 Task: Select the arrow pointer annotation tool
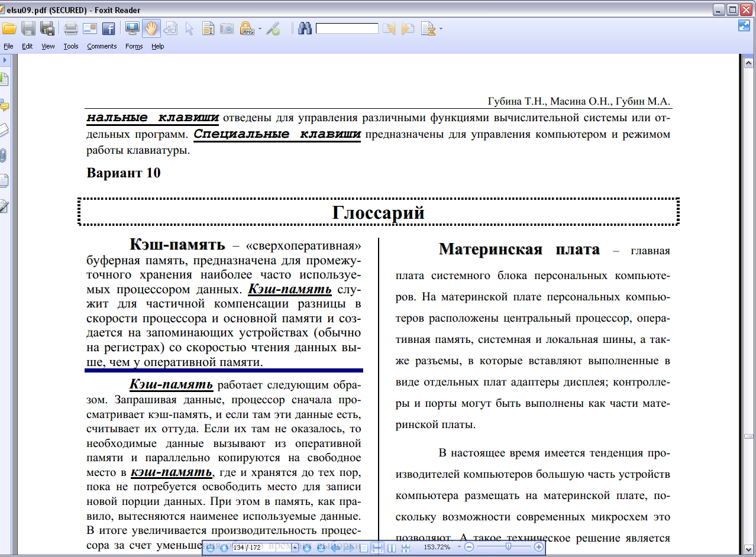(189, 28)
